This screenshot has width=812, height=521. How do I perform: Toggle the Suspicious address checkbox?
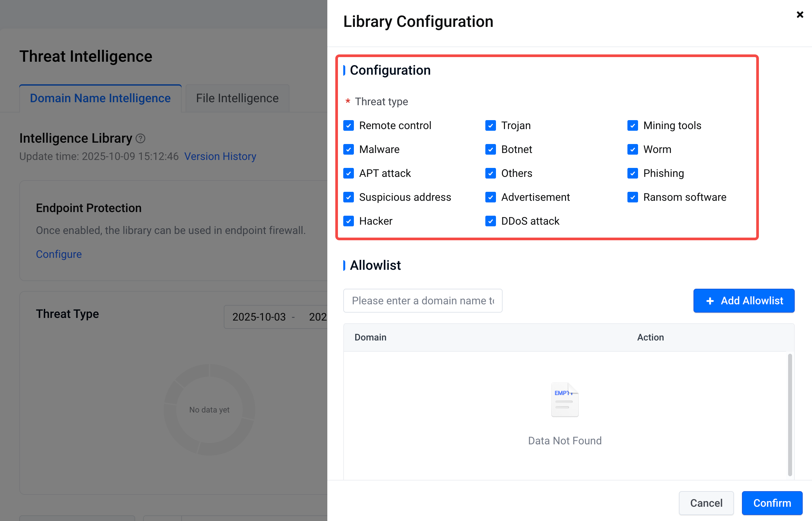(x=349, y=197)
